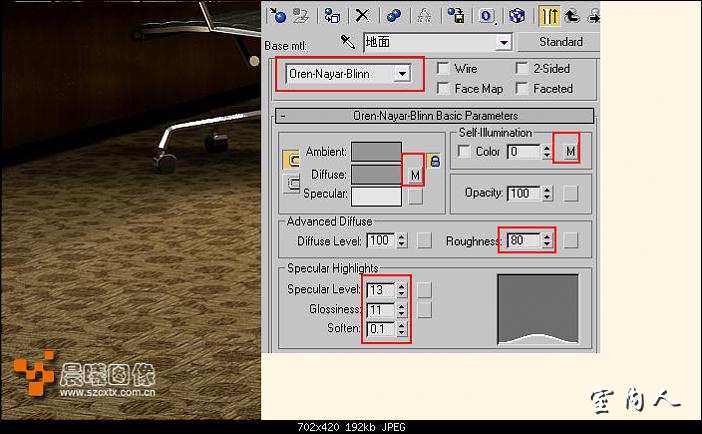This screenshot has height=434, width=702.
Task: Click the material name text field
Action: [430, 43]
